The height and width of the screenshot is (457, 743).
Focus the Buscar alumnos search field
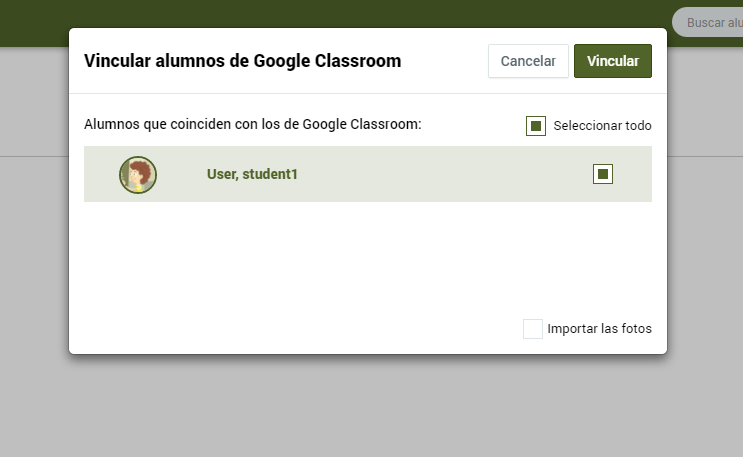pos(707,22)
